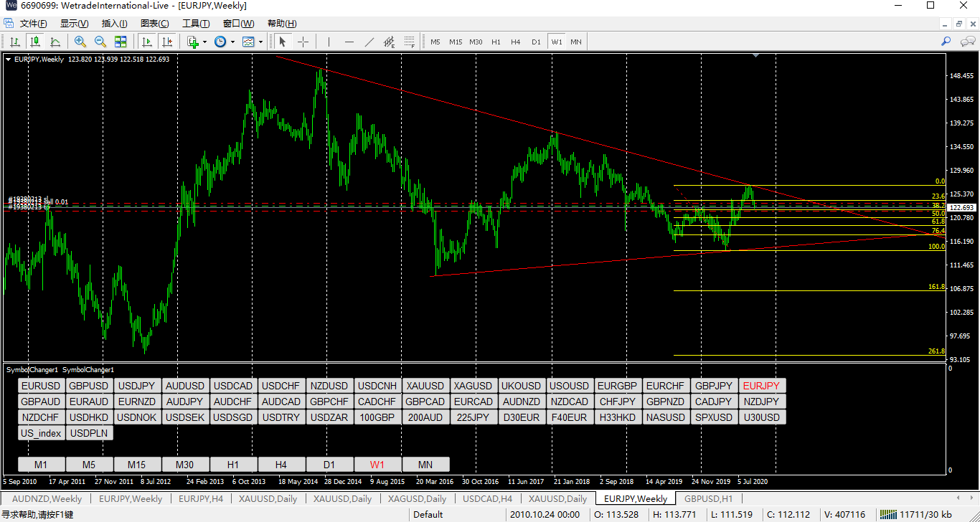The width and height of the screenshot is (980, 522).
Task: Click the Default profile in status bar
Action: pos(428,514)
